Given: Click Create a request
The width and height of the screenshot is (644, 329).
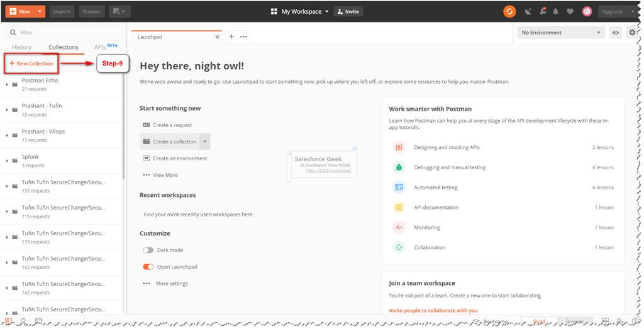Looking at the screenshot, I should coord(172,125).
